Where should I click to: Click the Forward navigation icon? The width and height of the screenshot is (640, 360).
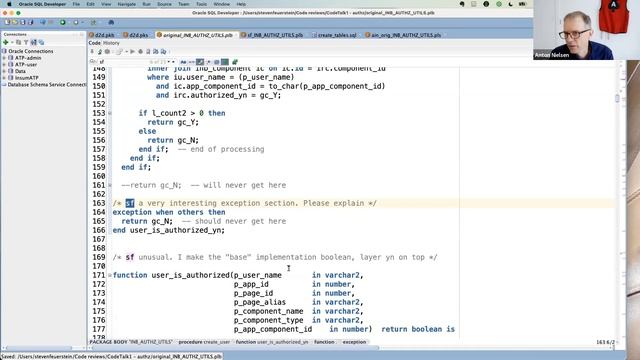pyautogui.click(x=76, y=22)
